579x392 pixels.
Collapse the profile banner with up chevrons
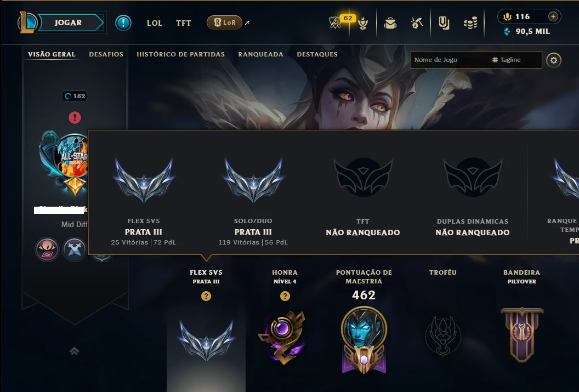click(74, 351)
